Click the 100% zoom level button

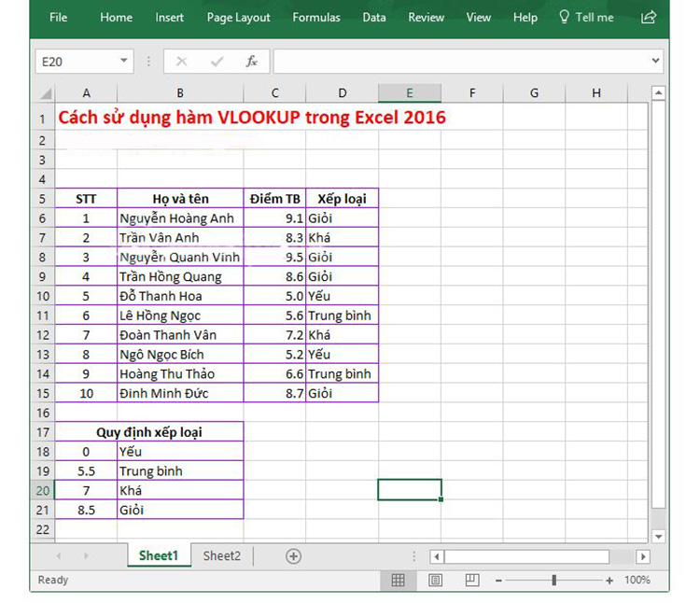click(x=637, y=581)
